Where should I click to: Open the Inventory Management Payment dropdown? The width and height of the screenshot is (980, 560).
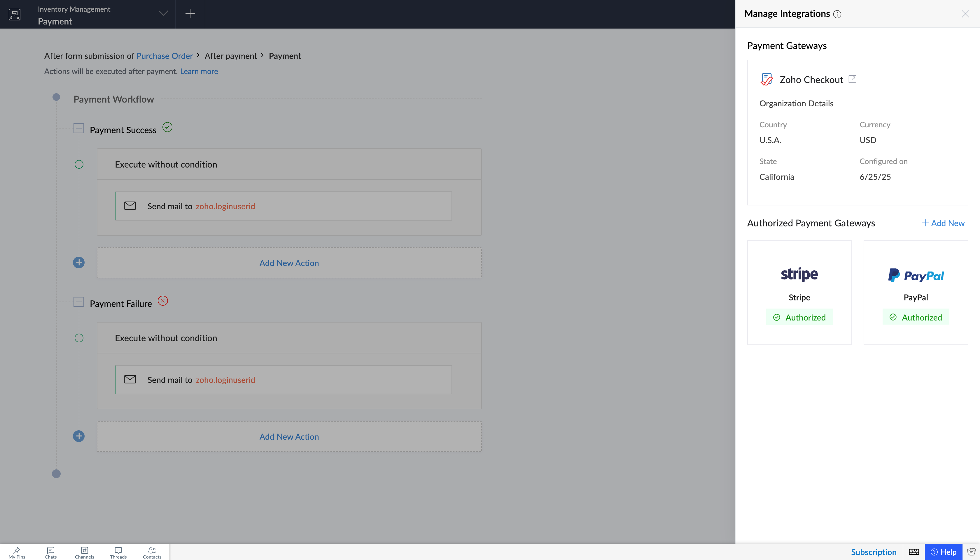tap(164, 13)
